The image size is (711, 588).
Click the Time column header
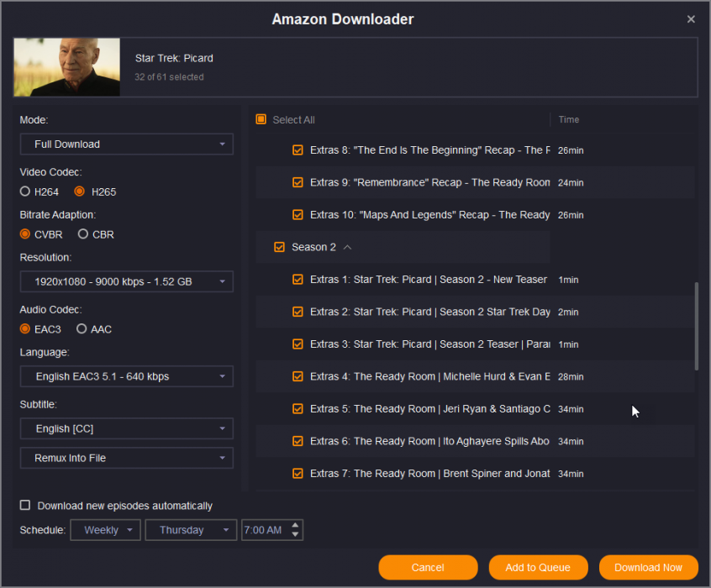pos(569,119)
